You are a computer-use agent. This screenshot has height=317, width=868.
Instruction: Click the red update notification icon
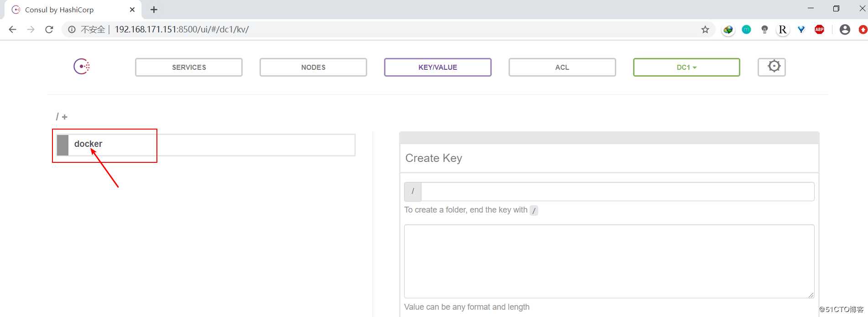tap(863, 30)
